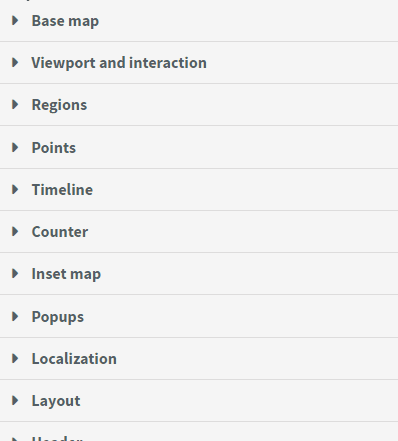Select the Viewport and interaction heading
The image size is (398, 441).
click(x=119, y=63)
